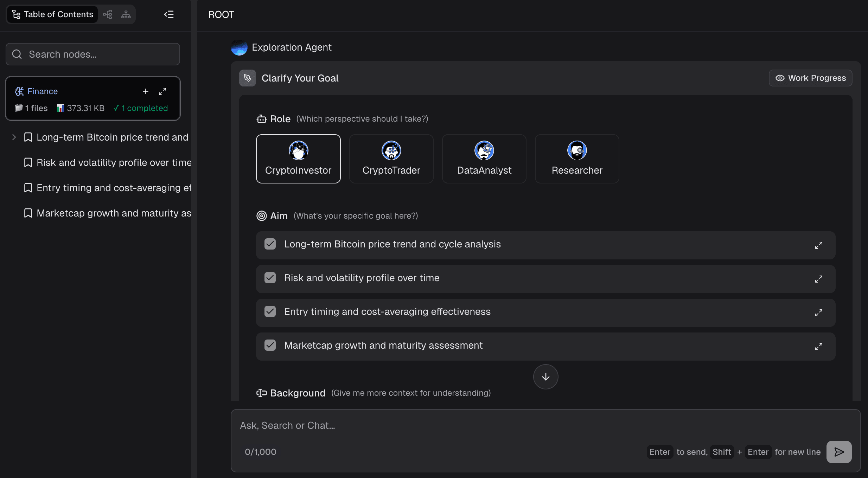Uncheck Long-term Bitcoin price trend checkbox
The width and height of the screenshot is (868, 478).
click(270, 244)
